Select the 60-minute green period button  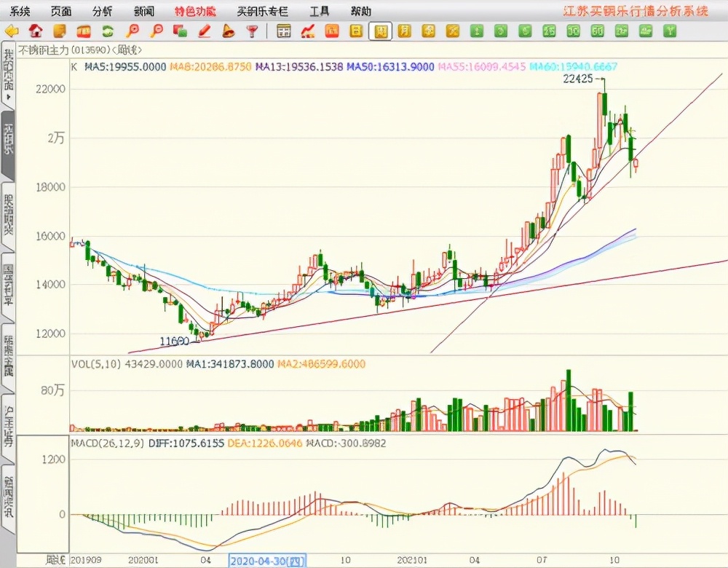[x=597, y=31]
